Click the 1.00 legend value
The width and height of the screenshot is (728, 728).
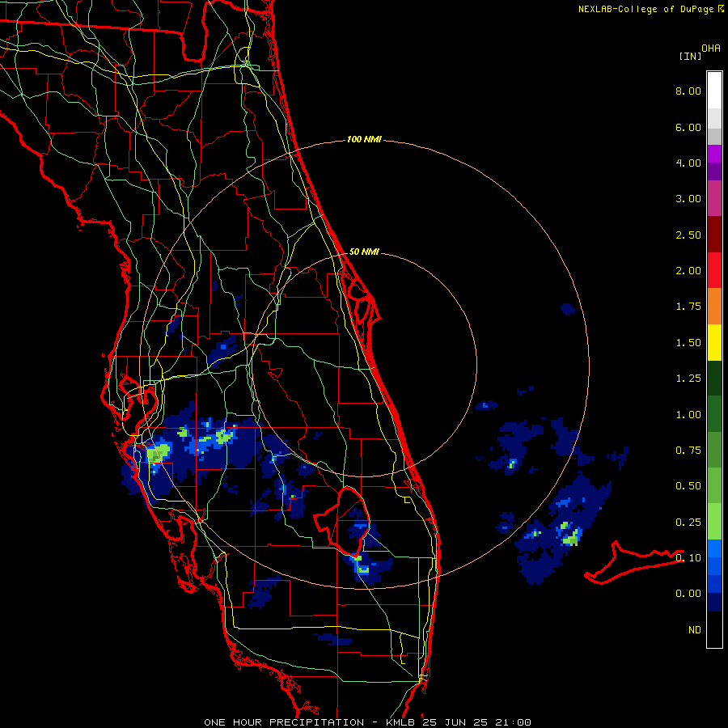tap(688, 415)
